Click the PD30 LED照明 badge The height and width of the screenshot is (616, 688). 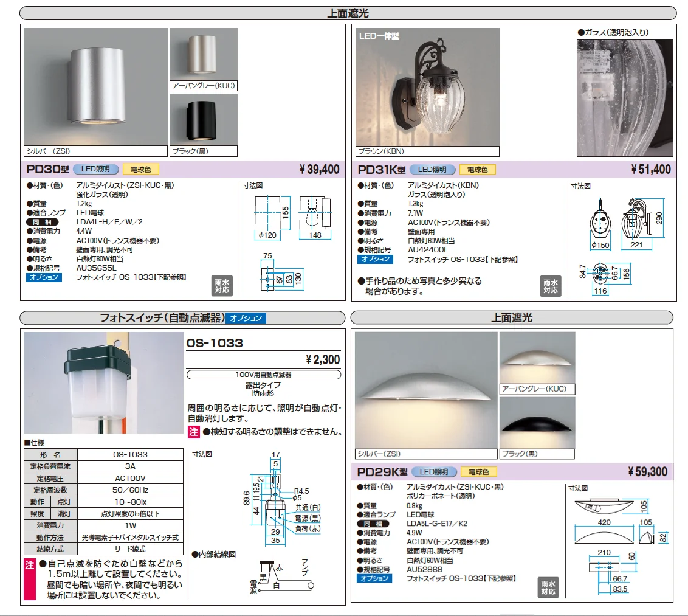coord(95,169)
